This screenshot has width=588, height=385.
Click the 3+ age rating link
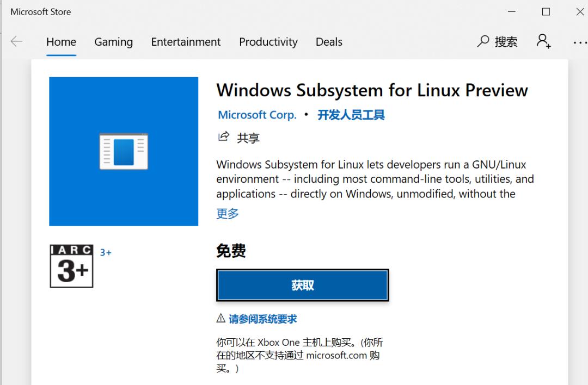[106, 252]
